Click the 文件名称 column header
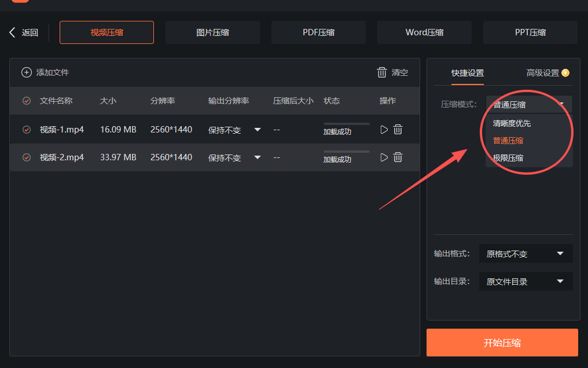The image size is (588, 368). [x=56, y=101]
